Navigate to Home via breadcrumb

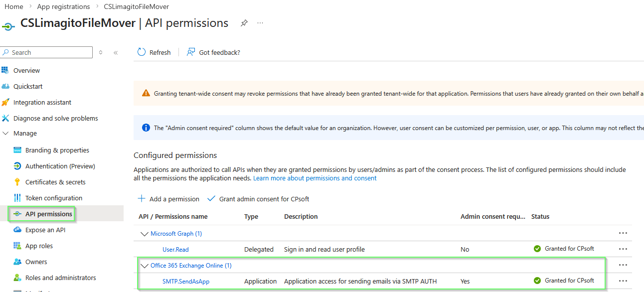pos(13,6)
